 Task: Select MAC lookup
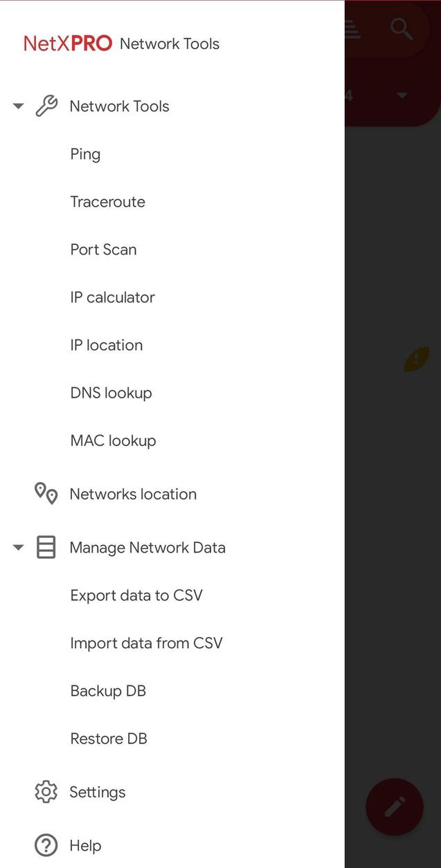pyautogui.click(x=113, y=440)
